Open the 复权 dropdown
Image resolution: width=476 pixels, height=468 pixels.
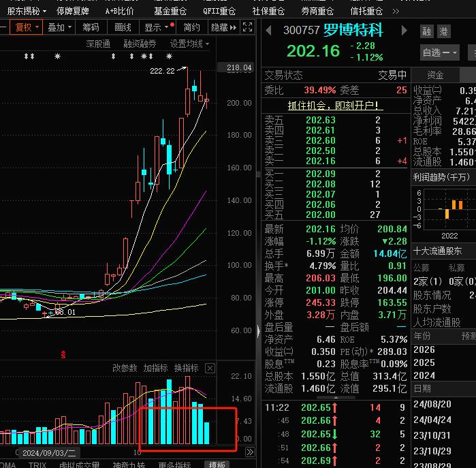coord(27,27)
